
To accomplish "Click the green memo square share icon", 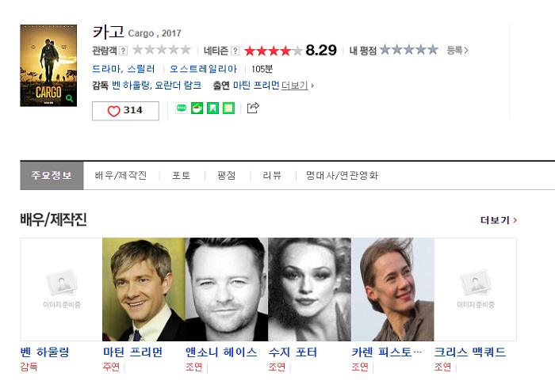I will coord(228,108).
